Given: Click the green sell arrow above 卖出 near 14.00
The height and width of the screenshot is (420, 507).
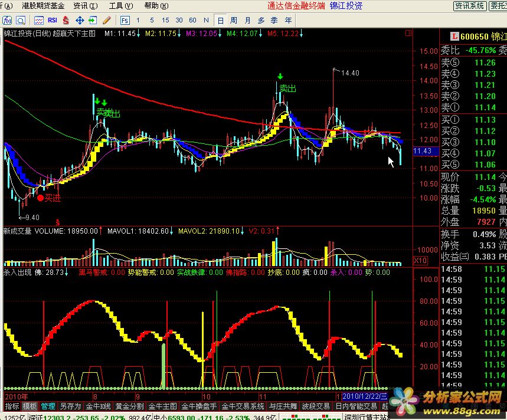Looking at the screenshot, I should click(280, 76).
